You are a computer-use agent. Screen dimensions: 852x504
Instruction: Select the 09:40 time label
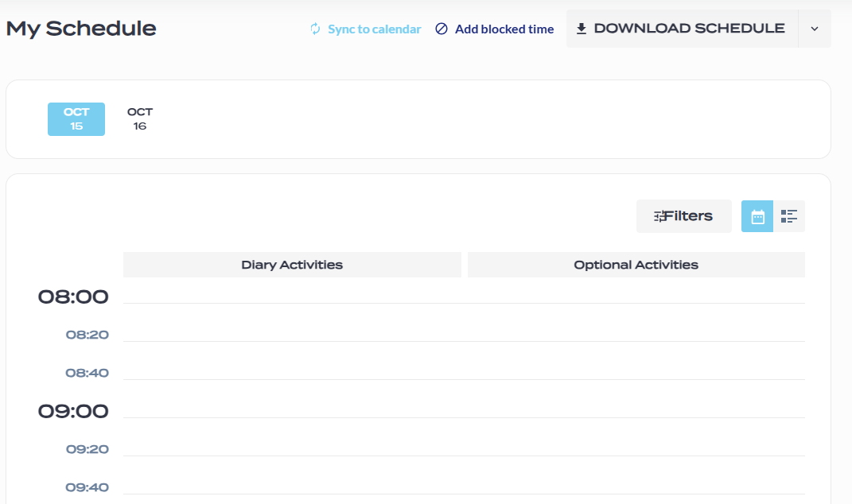click(x=88, y=487)
